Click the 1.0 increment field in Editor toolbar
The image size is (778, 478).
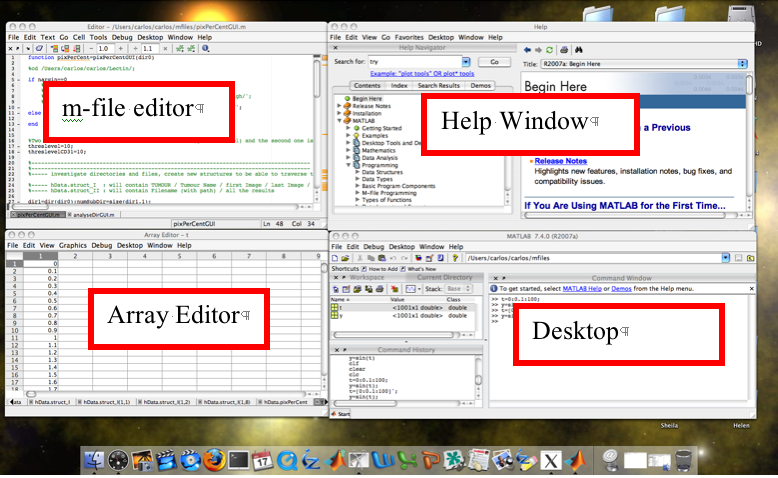click(x=103, y=49)
